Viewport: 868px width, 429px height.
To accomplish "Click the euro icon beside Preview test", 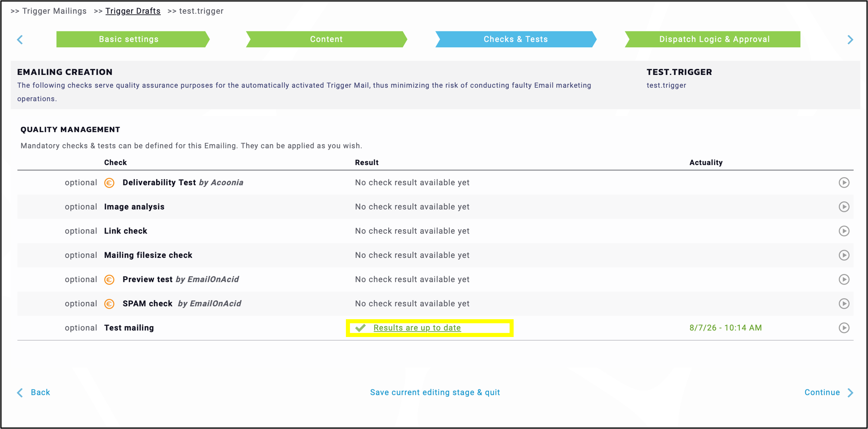I will pos(109,280).
